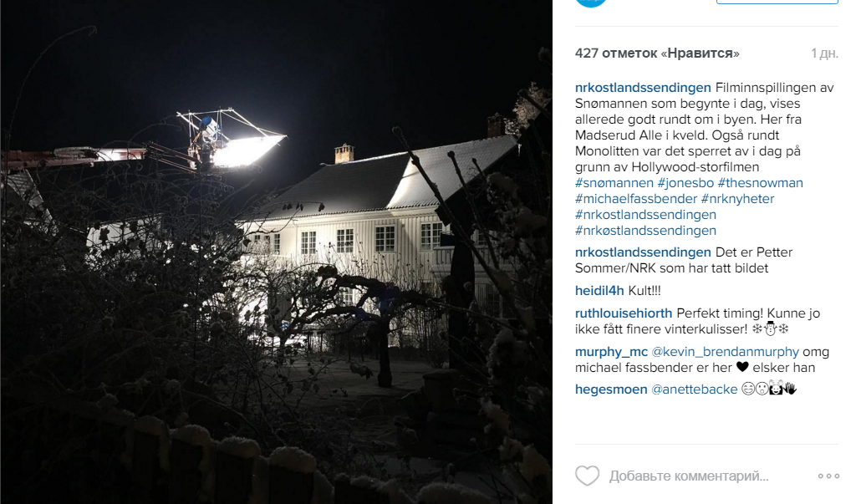Viewport: 861px width, 504px height.
Task: Open the #nrkøstlandssendingen hashtag
Action: tap(645, 231)
